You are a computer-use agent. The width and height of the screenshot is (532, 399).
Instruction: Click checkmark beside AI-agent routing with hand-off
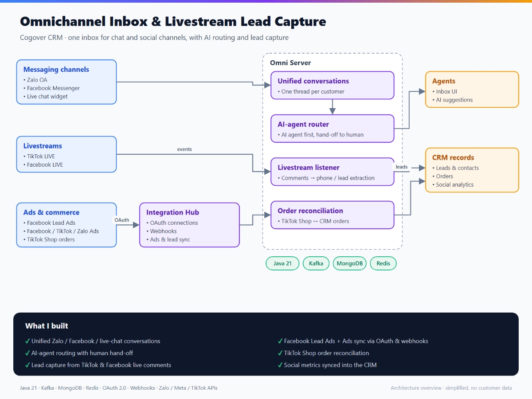[x=27, y=353]
